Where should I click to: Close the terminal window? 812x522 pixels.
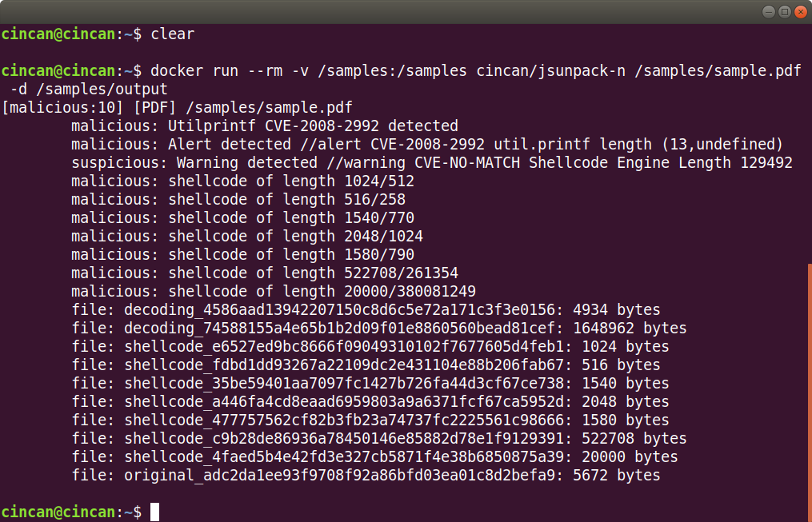(x=801, y=11)
